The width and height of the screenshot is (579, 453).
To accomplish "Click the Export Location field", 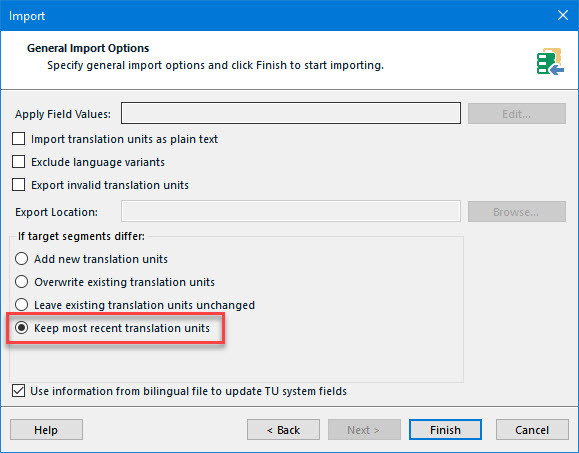I will pos(291,211).
